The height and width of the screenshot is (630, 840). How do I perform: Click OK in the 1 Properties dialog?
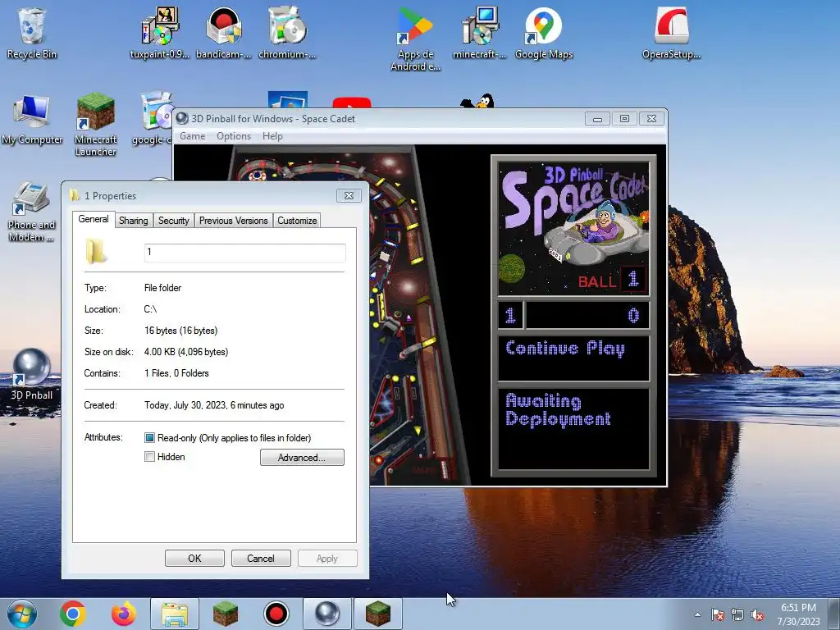coord(194,558)
